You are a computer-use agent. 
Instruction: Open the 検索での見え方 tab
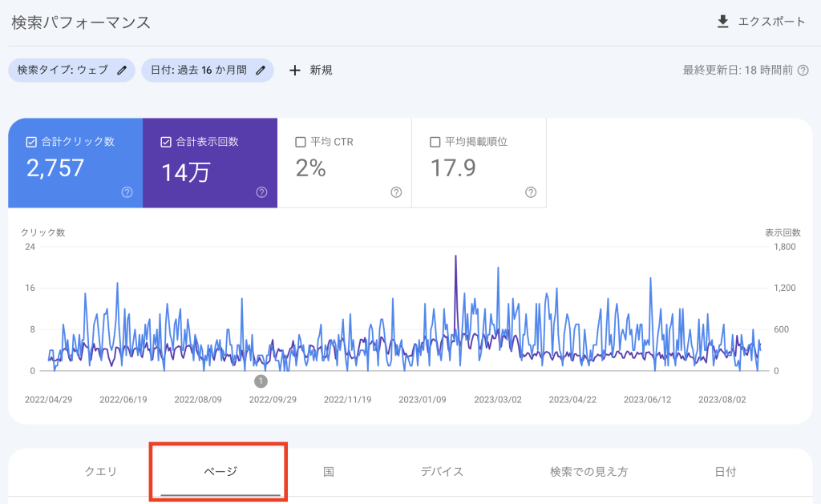pos(588,472)
